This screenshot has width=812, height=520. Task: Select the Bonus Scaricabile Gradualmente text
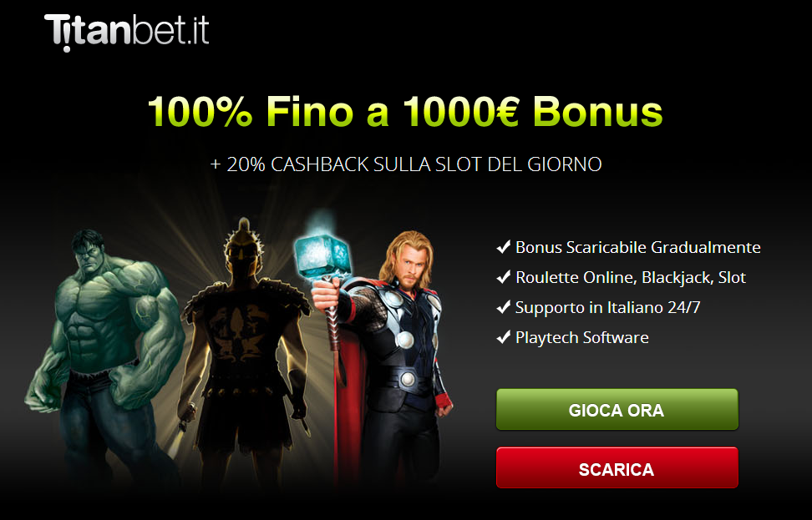(638, 247)
